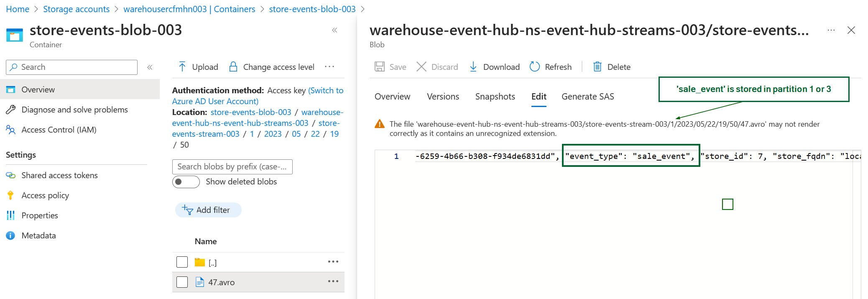Open context menu for 47.avro row
Screen dimensions: 868x299
[333, 281]
